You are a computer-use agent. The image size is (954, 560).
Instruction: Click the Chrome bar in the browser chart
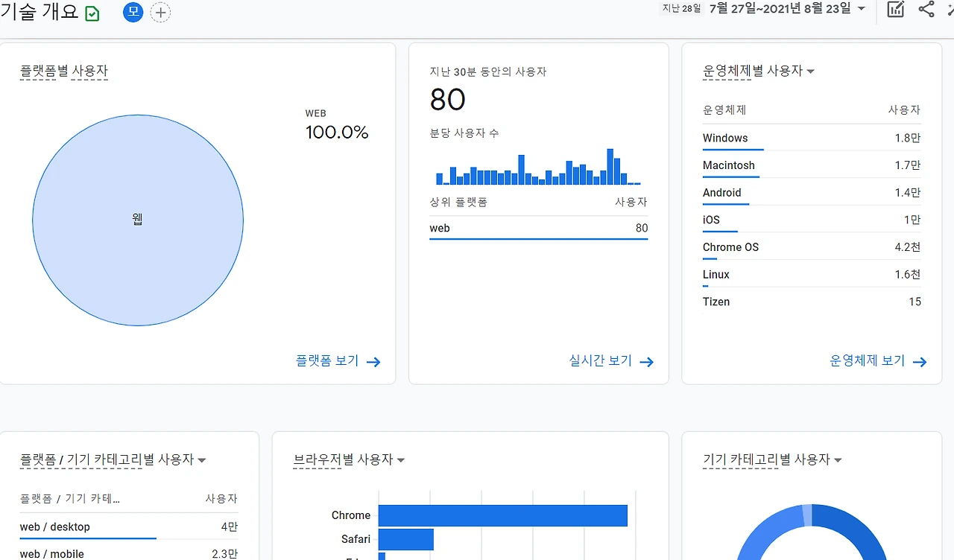(503, 515)
